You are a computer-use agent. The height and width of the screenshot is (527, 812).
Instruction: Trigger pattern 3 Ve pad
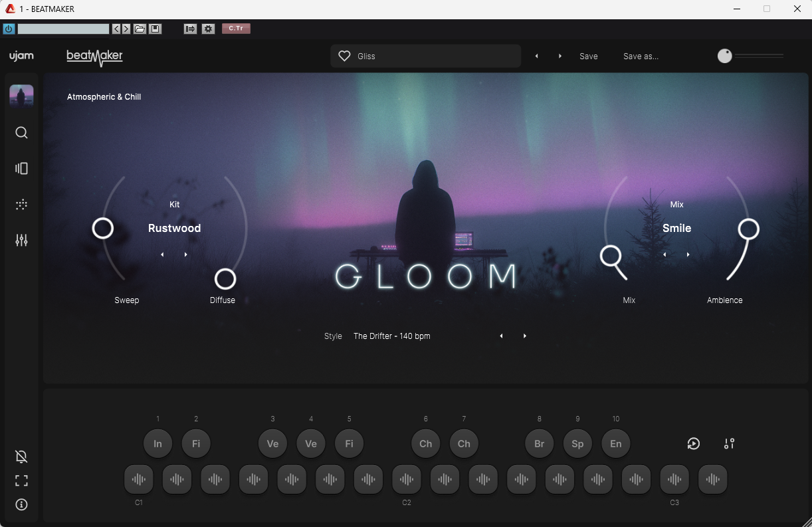pyautogui.click(x=272, y=444)
